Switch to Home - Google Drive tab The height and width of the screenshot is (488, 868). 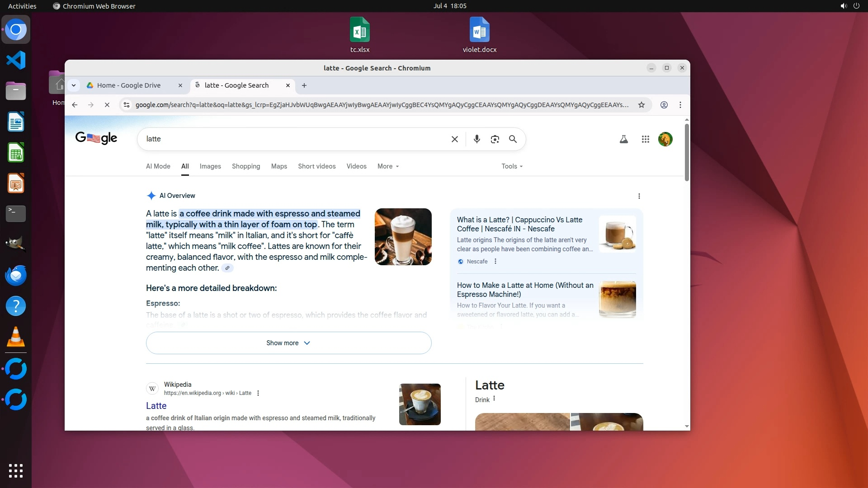pos(129,85)
